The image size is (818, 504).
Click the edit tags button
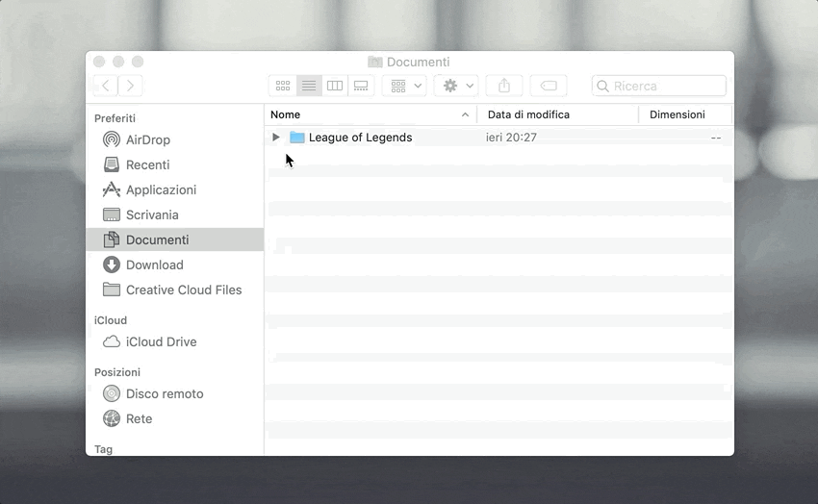(x=549, y=86)
